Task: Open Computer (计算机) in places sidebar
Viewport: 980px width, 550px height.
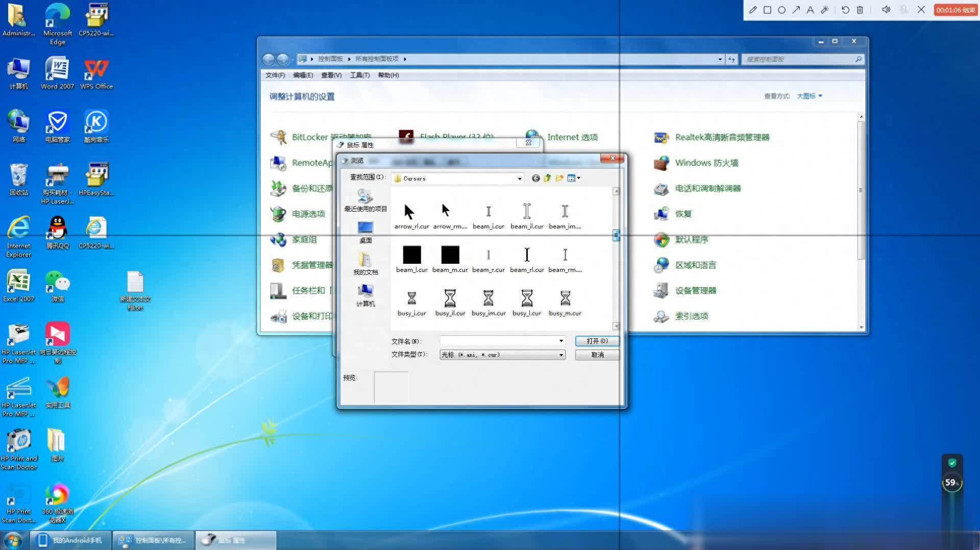Action: (x=365, y=295)
